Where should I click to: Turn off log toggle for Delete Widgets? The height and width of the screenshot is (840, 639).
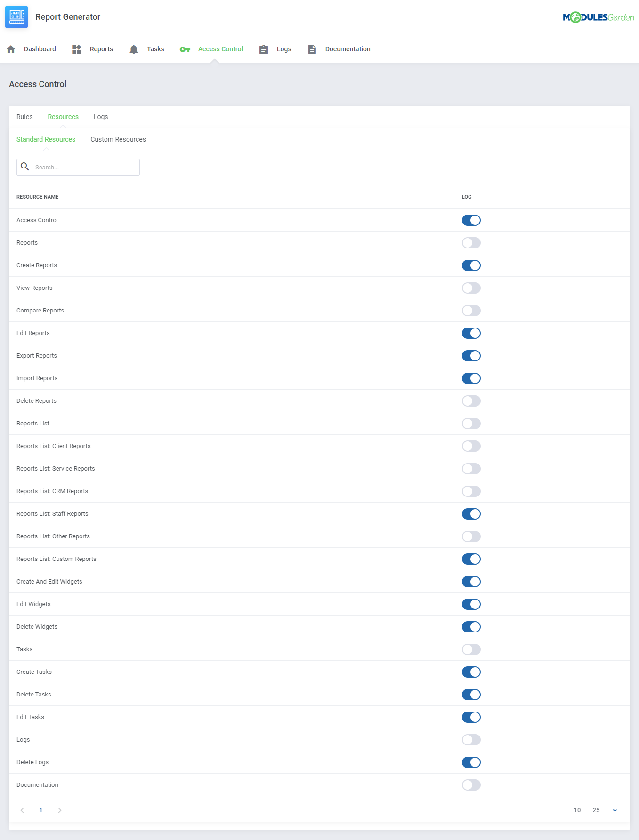point(471,627)
